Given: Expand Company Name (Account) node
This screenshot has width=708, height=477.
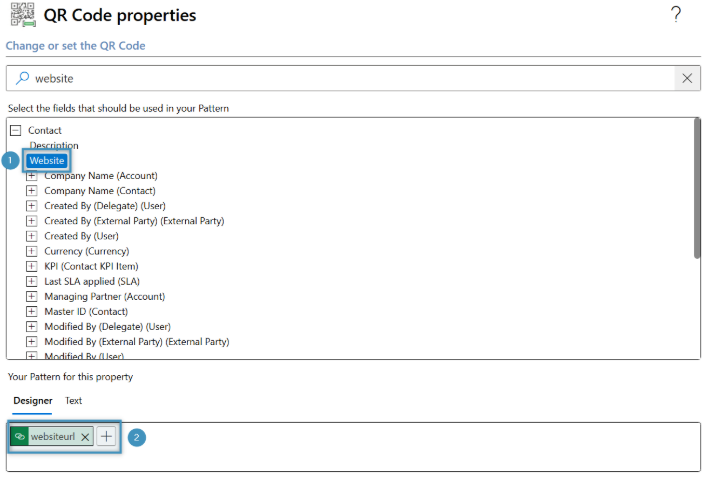Looking at the screenshot, I should point(32,176).
